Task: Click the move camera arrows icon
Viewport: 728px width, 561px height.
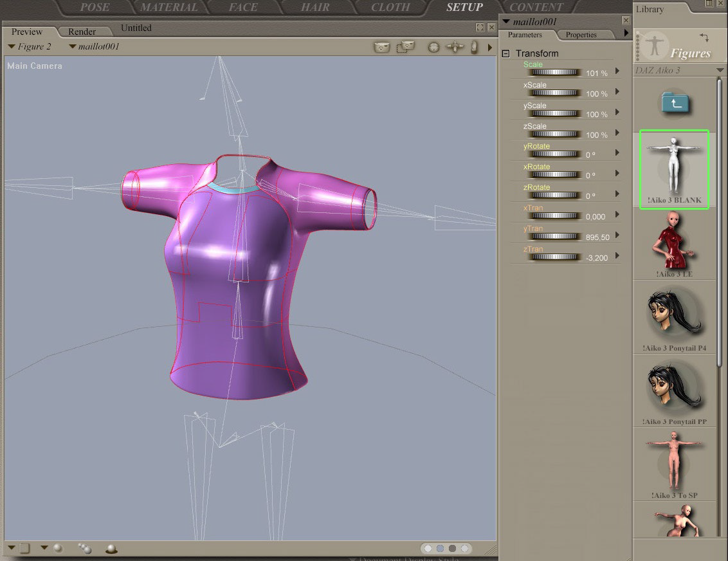Action: [x=455, y=46]
